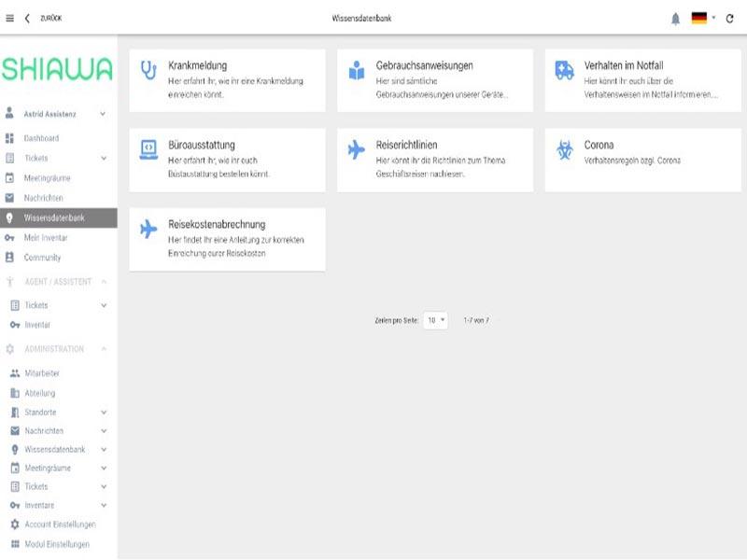Click the Standorte door icon
The image size is (747, 560).
tap(15, 413)
